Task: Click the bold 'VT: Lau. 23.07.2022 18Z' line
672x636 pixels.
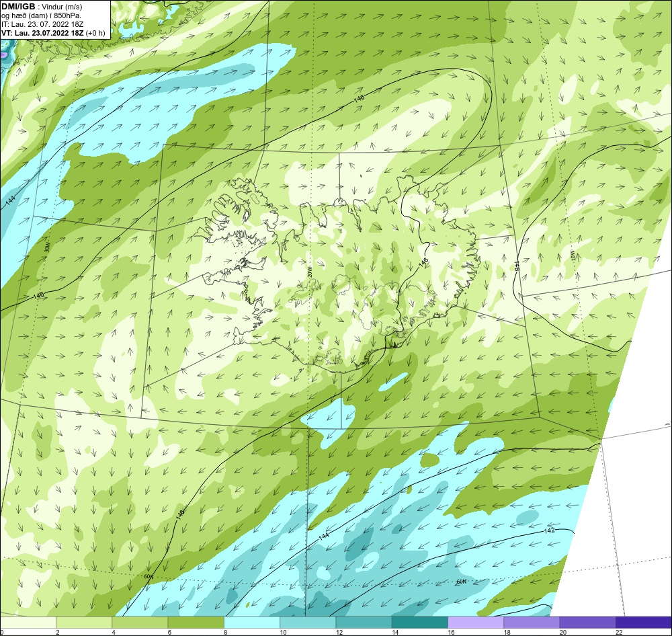Action: pos(42,33)
